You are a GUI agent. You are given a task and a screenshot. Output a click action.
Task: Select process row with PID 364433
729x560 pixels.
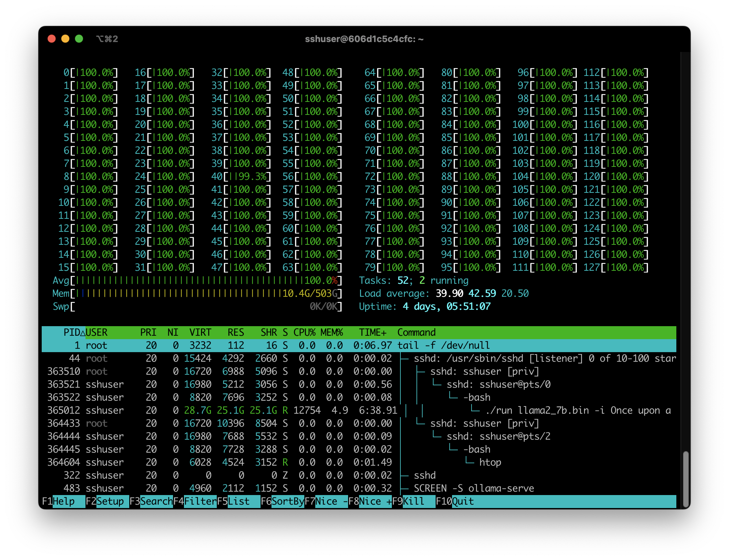359,423
